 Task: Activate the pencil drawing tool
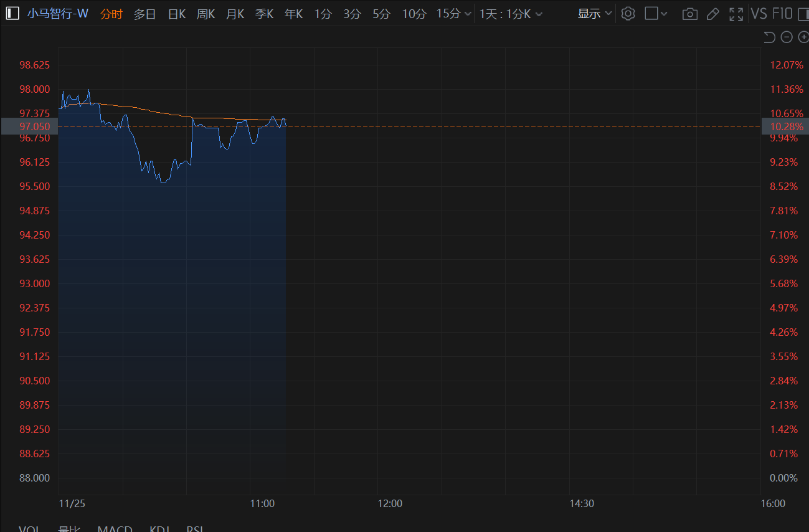tap(713, 14)
